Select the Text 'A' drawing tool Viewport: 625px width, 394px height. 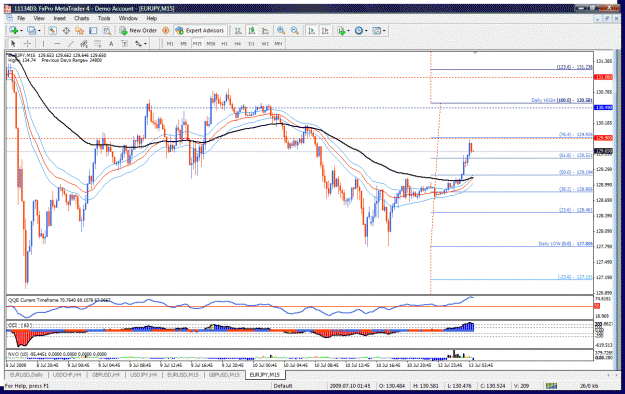pos(111,43)
